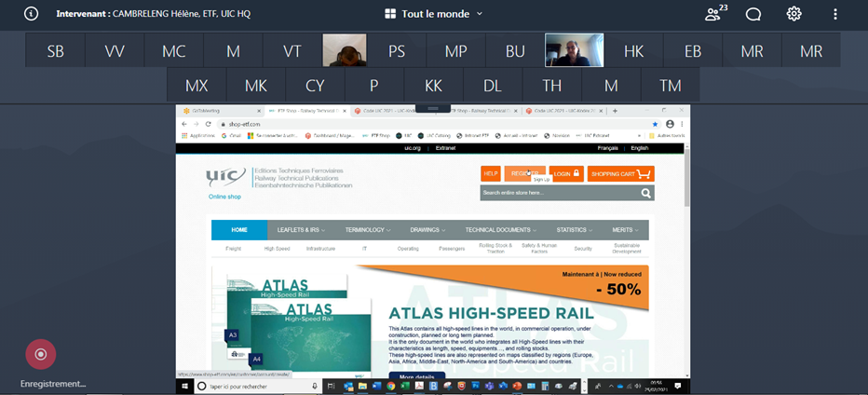868x395 pixels.
Task: Click the red recording button
Action: pyautogui.click(x=40, y=354)
